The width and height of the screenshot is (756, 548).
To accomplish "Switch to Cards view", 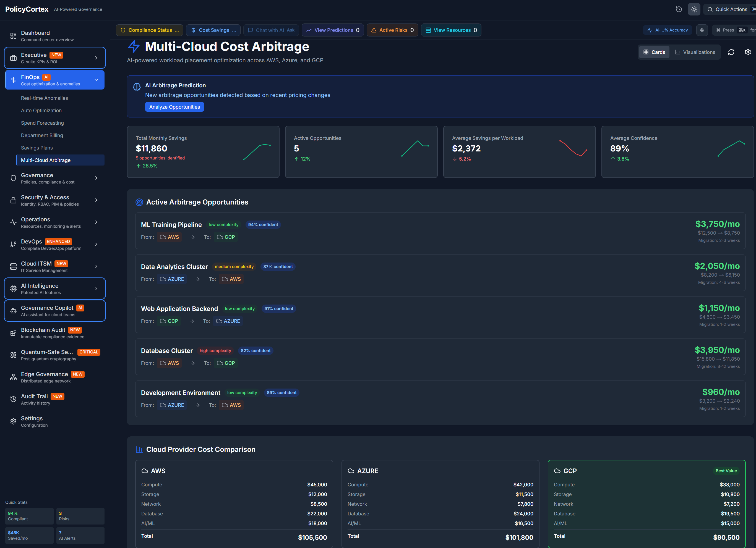I will (654, 52).
